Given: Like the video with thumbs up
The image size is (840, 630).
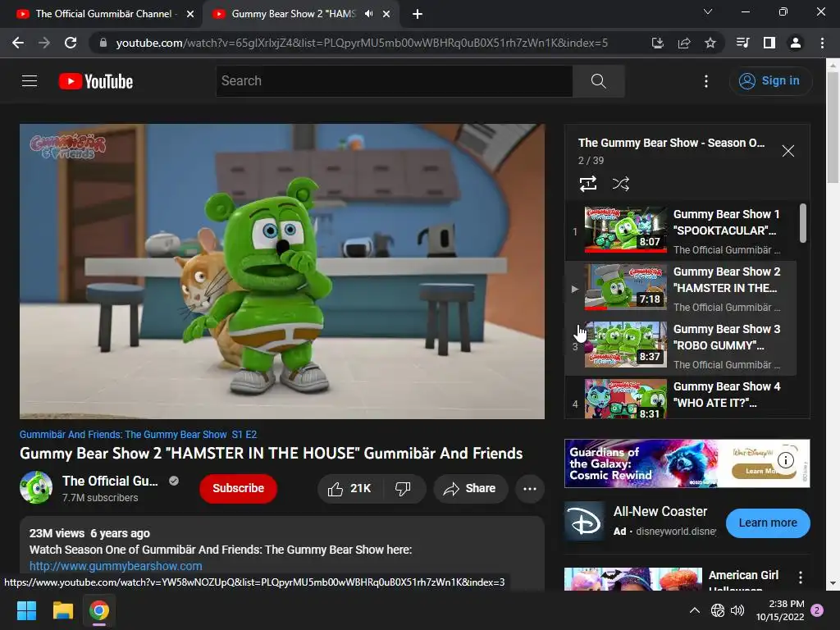Looking at the screenshot, I should 349,489.
